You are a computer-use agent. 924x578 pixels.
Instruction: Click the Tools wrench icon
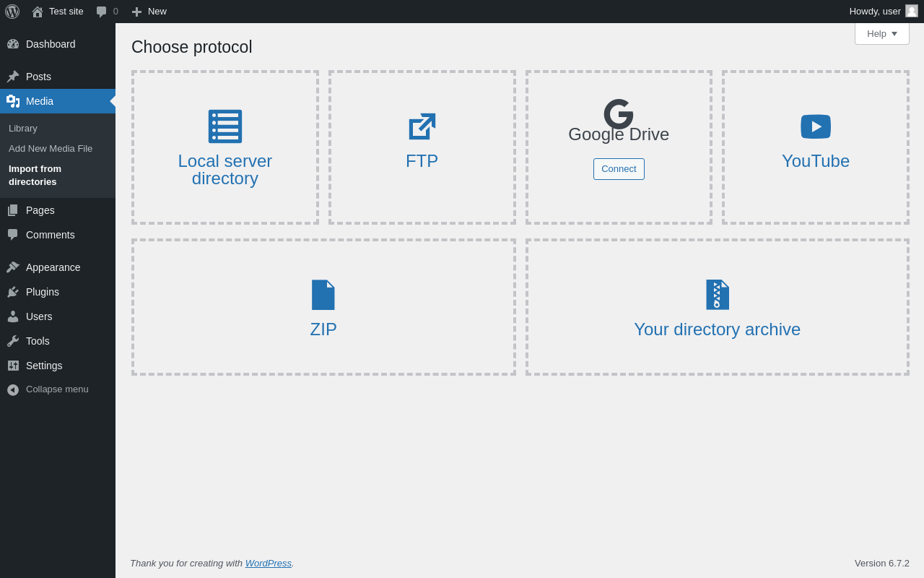tap(13, 341)
